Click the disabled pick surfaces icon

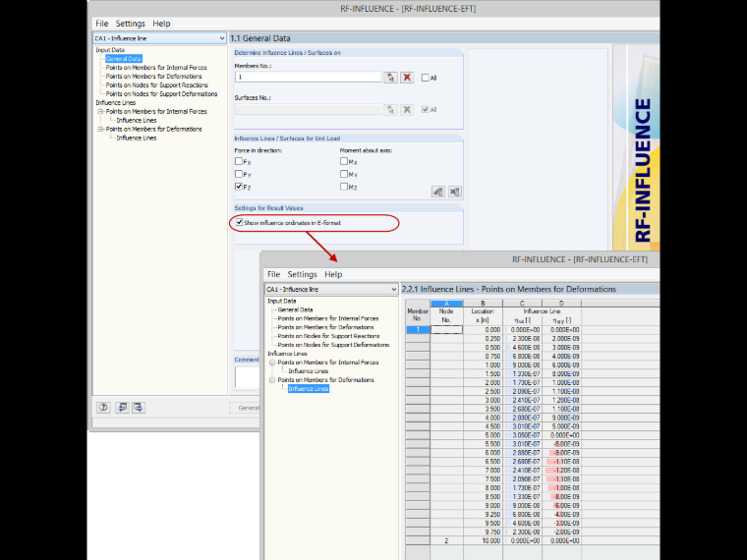tap(390, 109)
